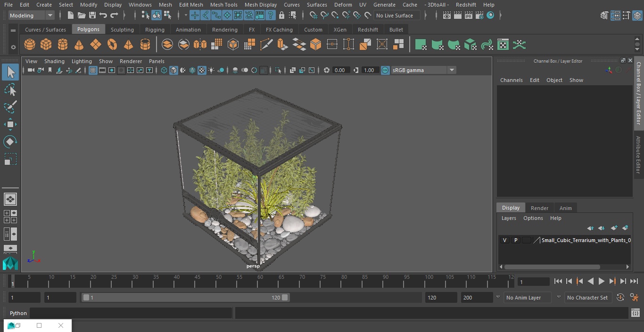Select the Paint selection tool
Image resolution: width=644 pixels, height=332 pixels.
(x=10, y=106)
